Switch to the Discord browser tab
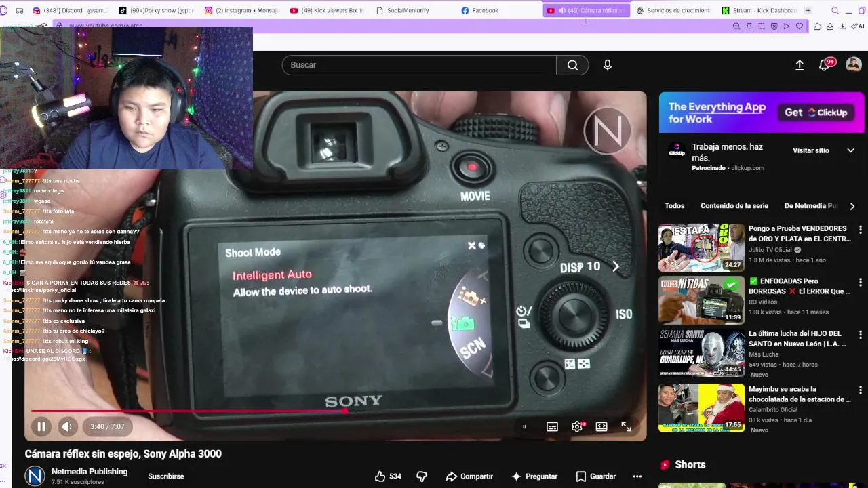Viewport: 868px width, 488px height. click(71, 10)
